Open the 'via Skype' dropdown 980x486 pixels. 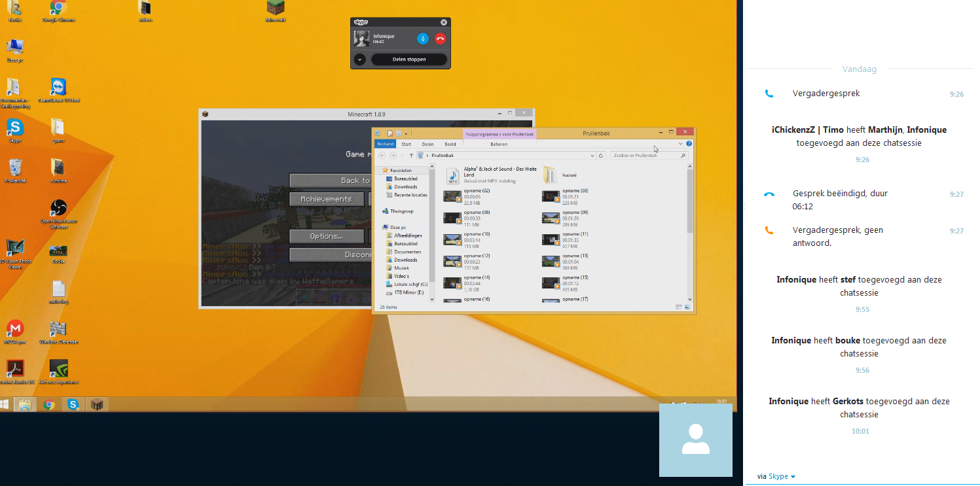click(776, 477)
